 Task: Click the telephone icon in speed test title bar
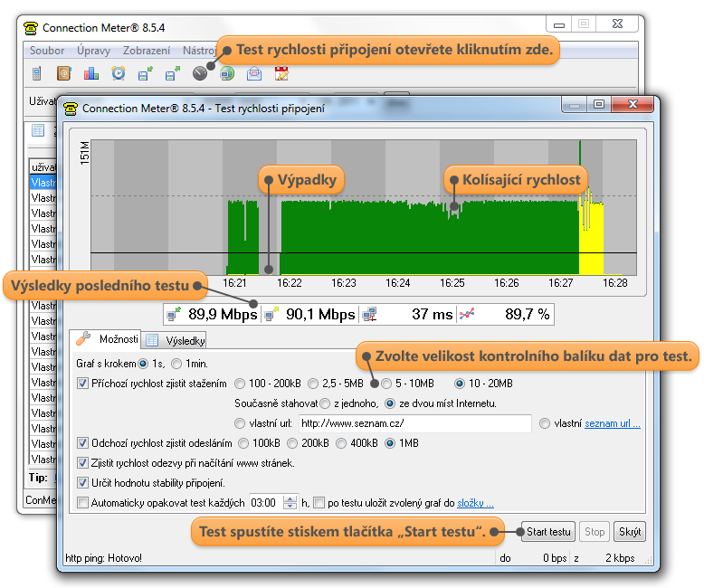pos(71,109)
